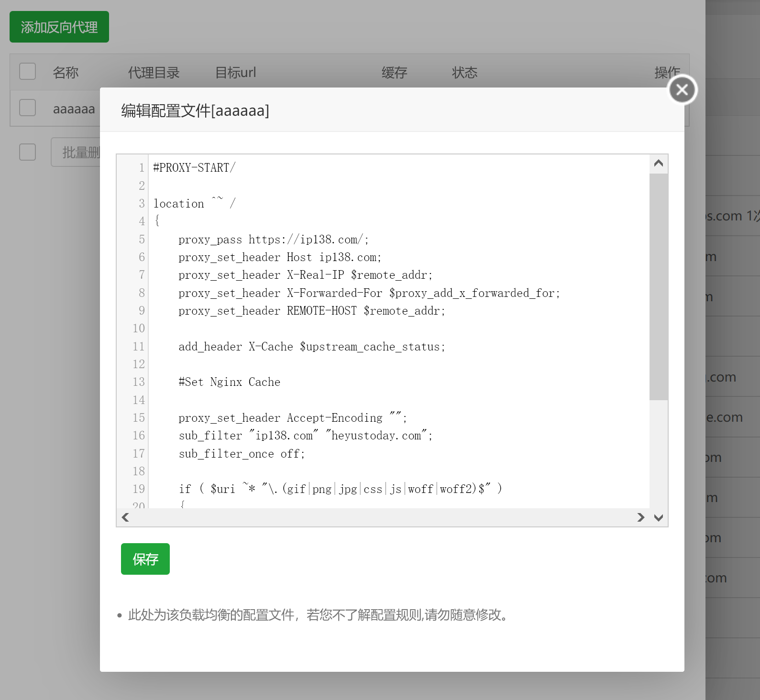This screenshot has height=700, width=760.
Task: Click the '#PROXY-START/' comment line
Action: pos(194,168)
